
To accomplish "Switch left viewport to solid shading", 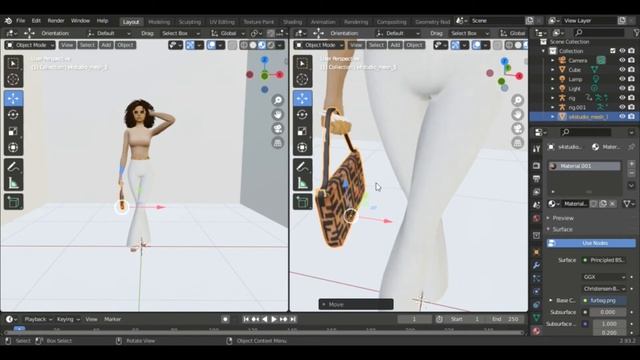I will (253, 45).
